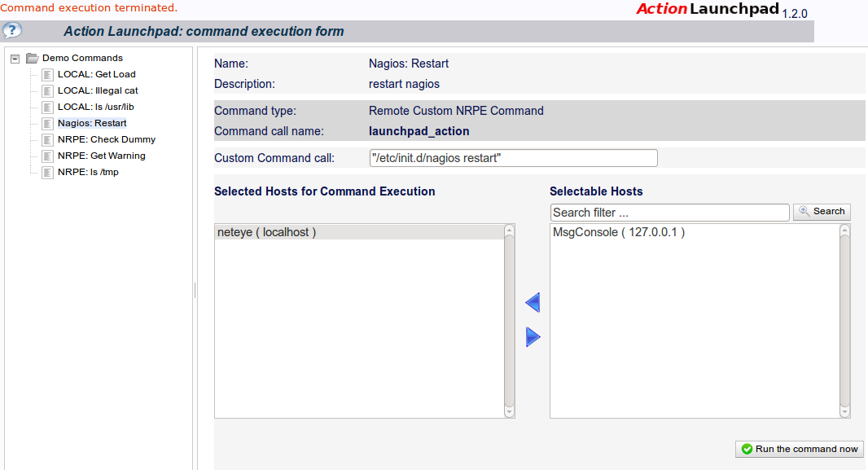Image resolution: width=868 pixels, height=470 pixels.
Task: Click into the Search filter field
Action: (670, 212)
